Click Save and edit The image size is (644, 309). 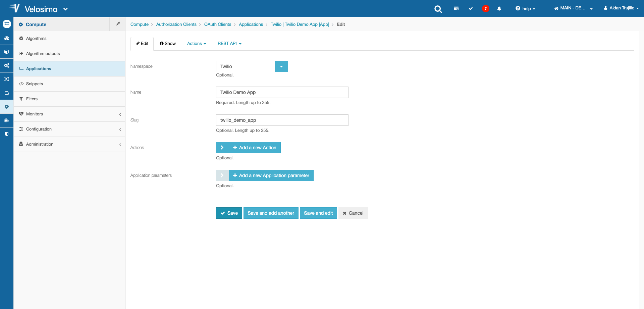pyautogui.click(x=318, y=213)
